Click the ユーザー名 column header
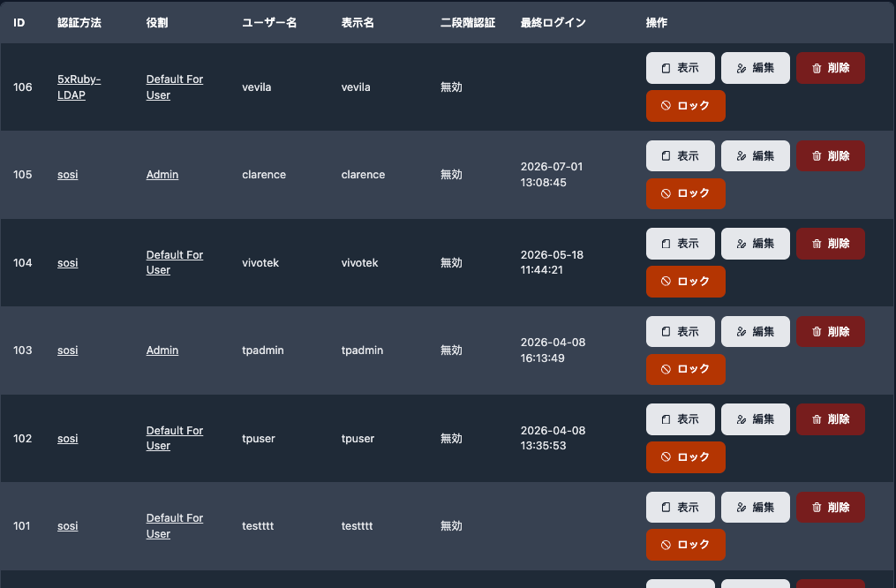Image resolution: width=896 pixels, height=588 pixels. (269, 23)
